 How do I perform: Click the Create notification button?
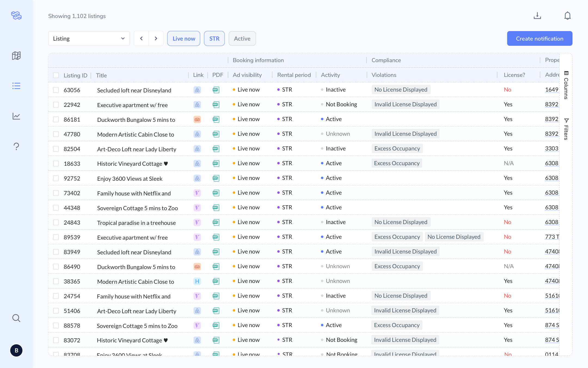[x=539, y=38]
